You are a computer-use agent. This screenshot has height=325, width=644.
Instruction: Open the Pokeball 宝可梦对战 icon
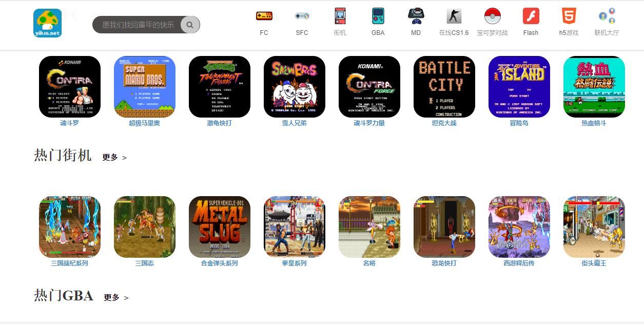493,16
